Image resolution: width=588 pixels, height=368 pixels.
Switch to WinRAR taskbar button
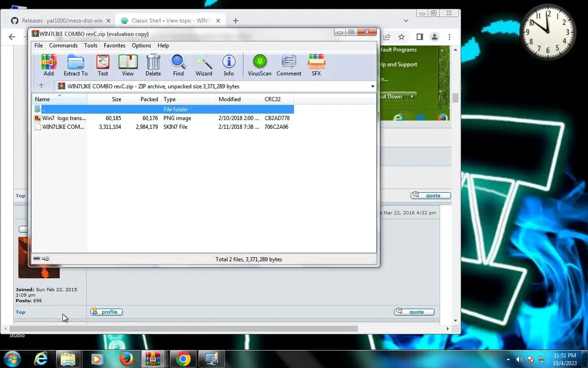pyautogui.click(x=153, y=359)
